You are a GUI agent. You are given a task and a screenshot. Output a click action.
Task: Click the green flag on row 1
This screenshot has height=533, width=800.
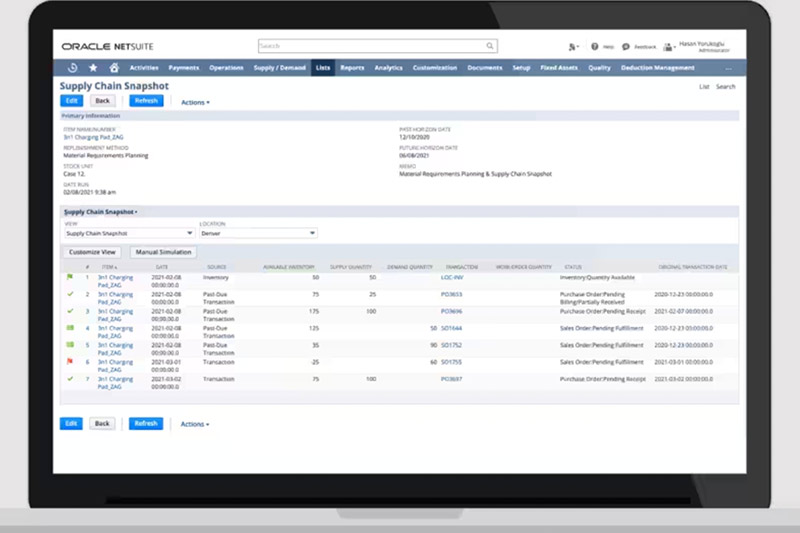click(x=70, y=277)
